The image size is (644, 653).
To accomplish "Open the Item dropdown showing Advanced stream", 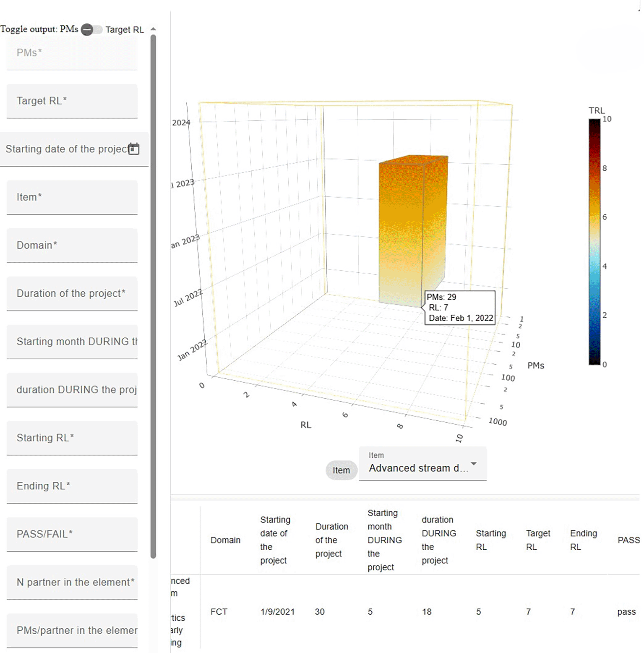I will pos(422,463).
